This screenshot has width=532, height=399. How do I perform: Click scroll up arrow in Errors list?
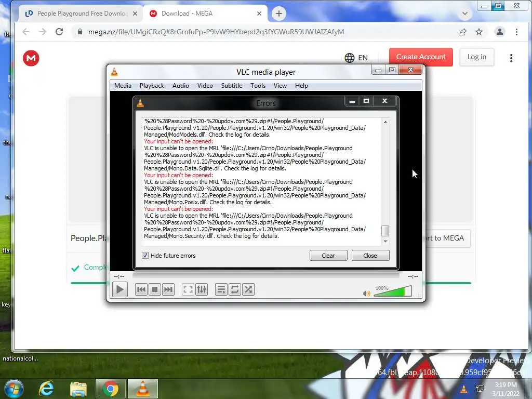pos(385,122)
